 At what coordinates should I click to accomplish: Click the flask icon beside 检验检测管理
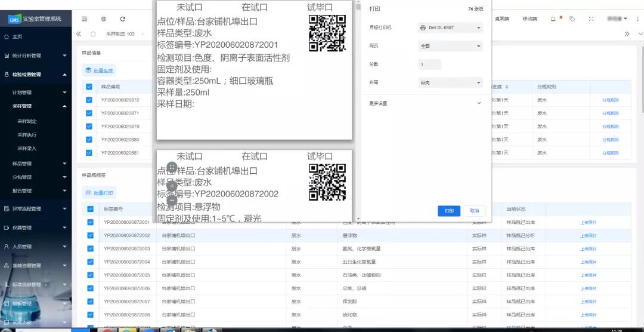[x=7, y=75]
